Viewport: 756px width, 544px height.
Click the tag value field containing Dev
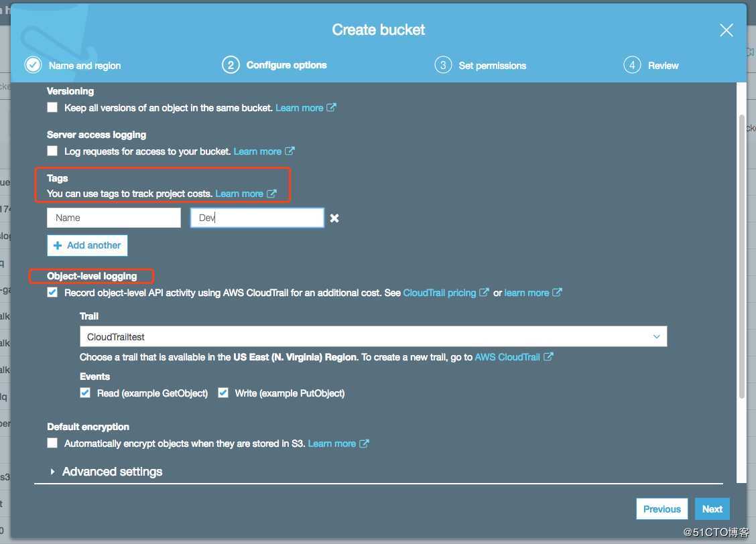257,218
